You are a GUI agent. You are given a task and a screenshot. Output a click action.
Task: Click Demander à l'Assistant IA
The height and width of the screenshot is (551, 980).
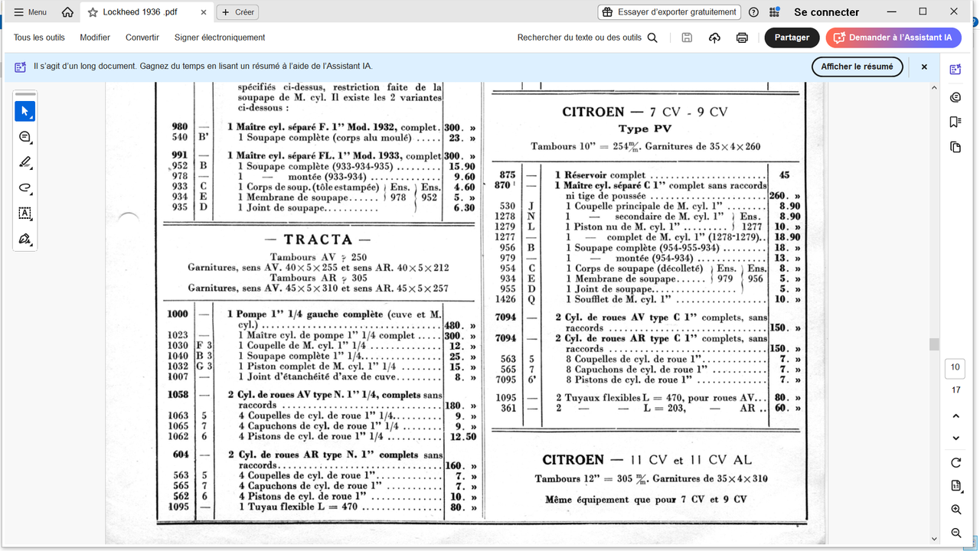click(x=893, y=37)
